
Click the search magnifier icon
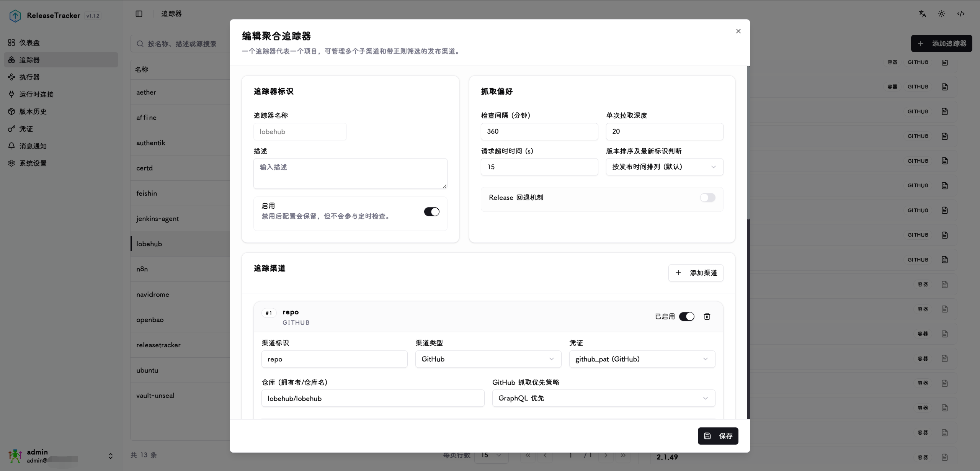click(140, 44)
